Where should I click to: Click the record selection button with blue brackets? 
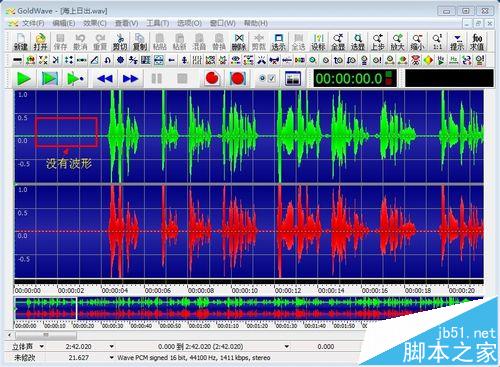pyautogui.click(x=237, y=79)
